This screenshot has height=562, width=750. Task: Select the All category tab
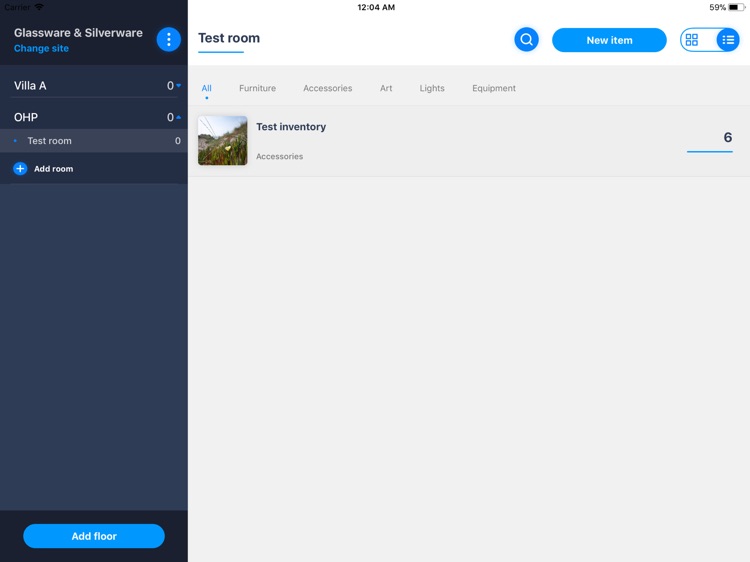click(207, 88)
